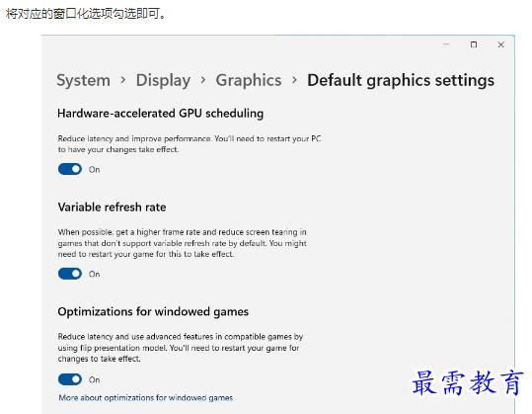Click the 'When possible, get a higher frame rate' text

click(x=183, y=243)
